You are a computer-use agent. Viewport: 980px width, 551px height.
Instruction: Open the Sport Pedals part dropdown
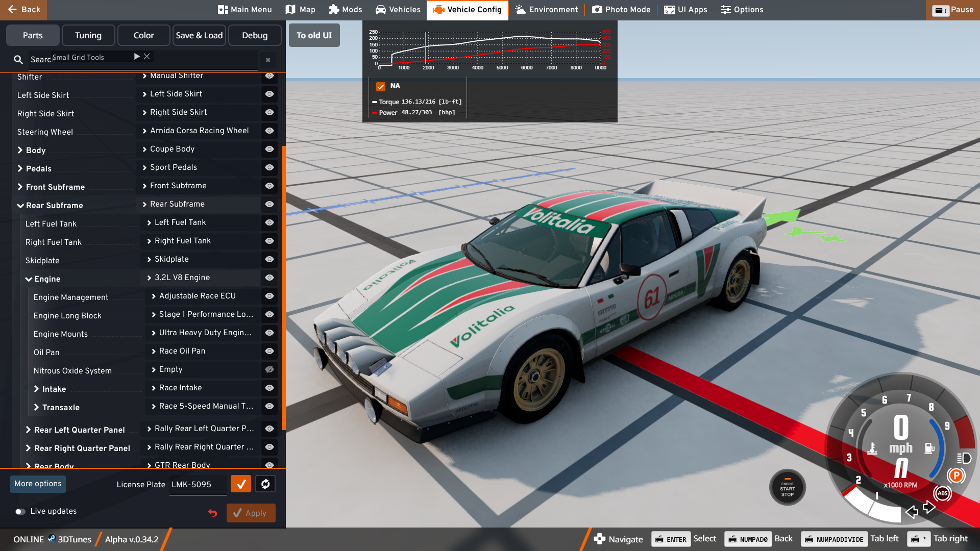click(x=198, y=167)
